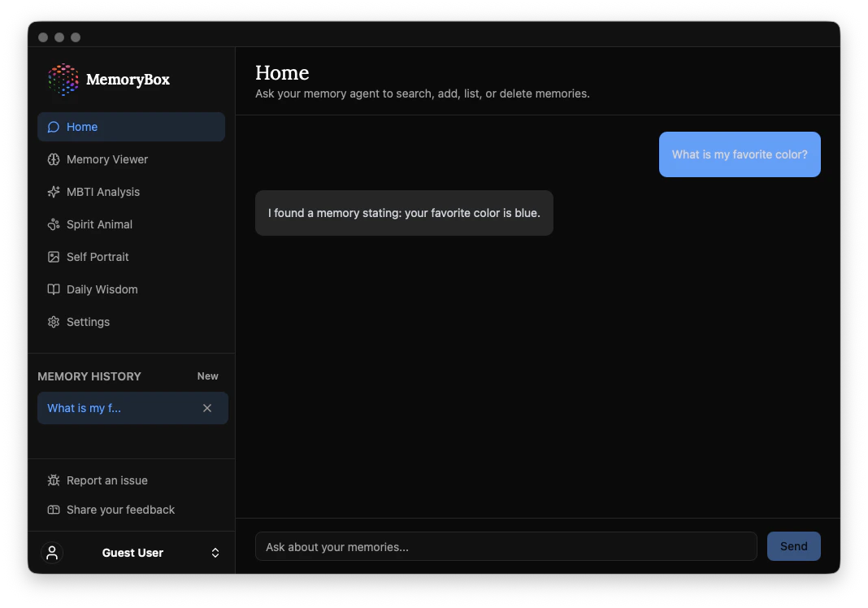
Task: Click the Send button
Action: click(x=793, y=546)
